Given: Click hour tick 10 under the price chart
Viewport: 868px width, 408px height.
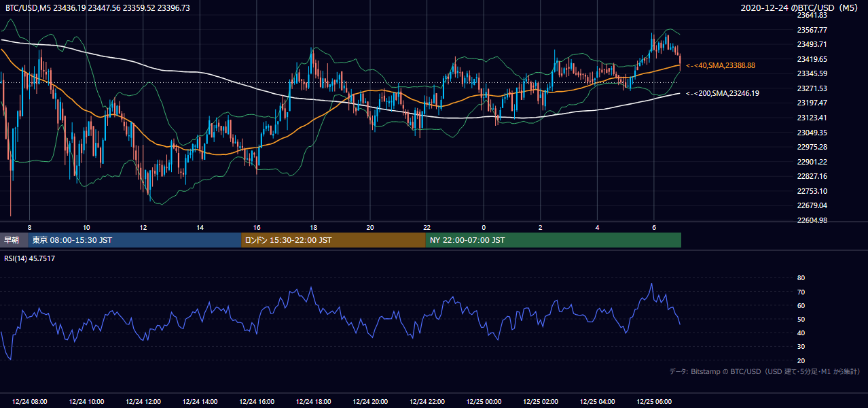Looking at the screenshot, I should point(86,228).
